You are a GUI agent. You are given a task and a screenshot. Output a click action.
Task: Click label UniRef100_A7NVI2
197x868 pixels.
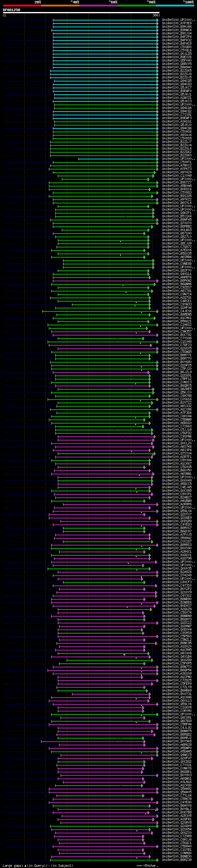176,165
